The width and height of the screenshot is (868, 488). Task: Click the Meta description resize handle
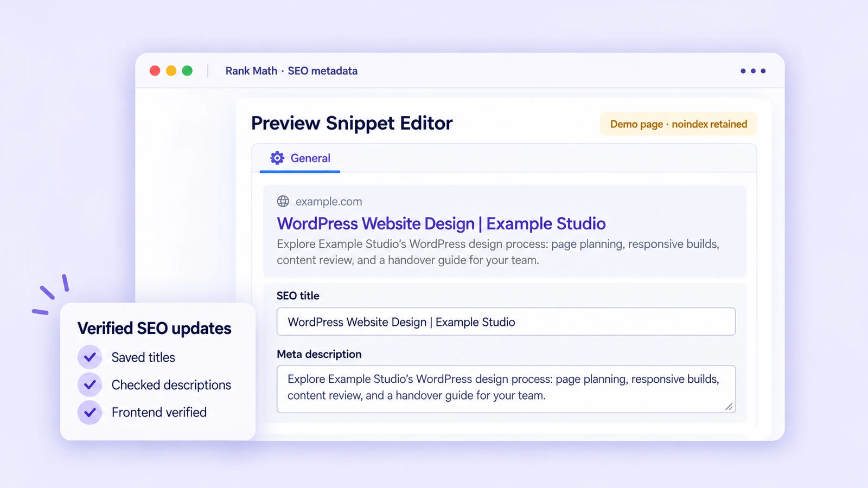pos(729,407)
